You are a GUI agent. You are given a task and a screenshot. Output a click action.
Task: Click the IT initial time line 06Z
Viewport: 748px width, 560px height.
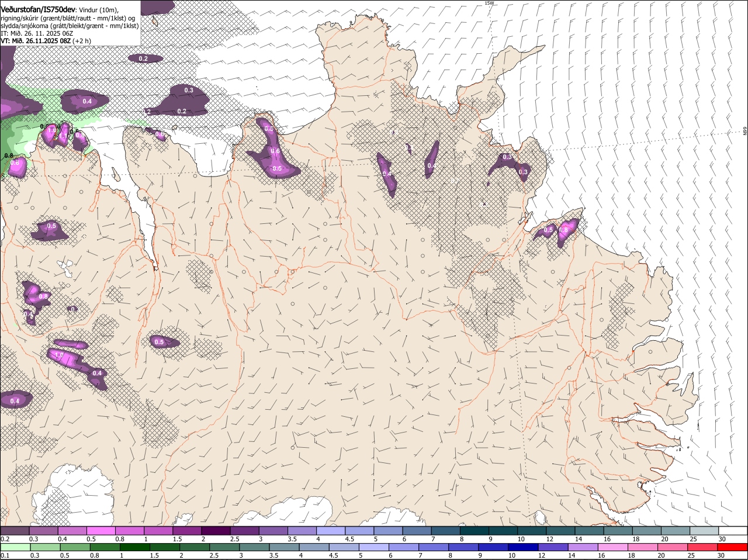[x=37, y=33]
